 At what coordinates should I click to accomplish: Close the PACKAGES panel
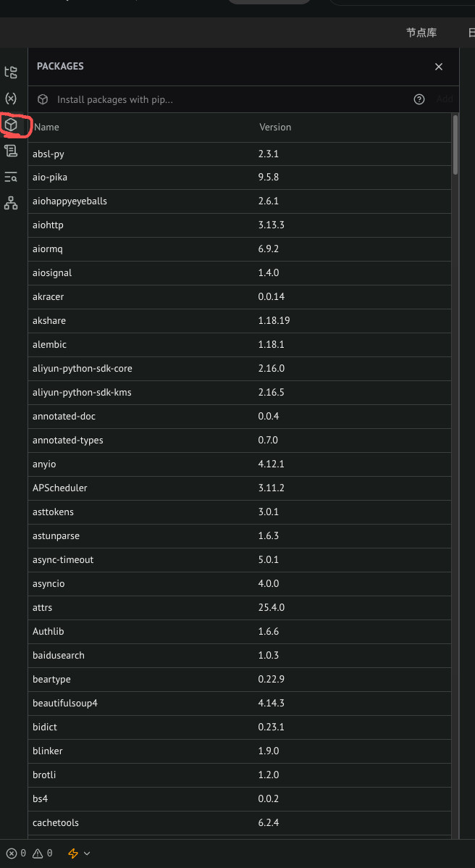(439, 67)
